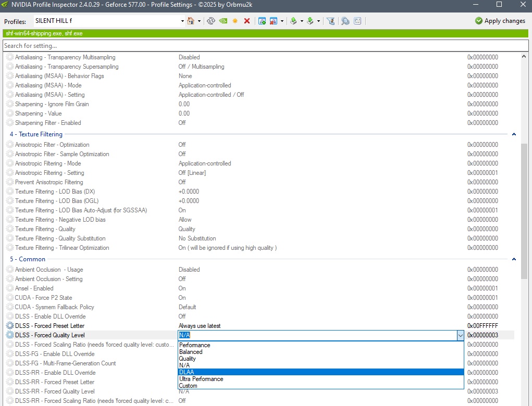Select DLAA in the quality dropdown list
The width and height of the screenshot is (532, 406).
pos(321,372)
